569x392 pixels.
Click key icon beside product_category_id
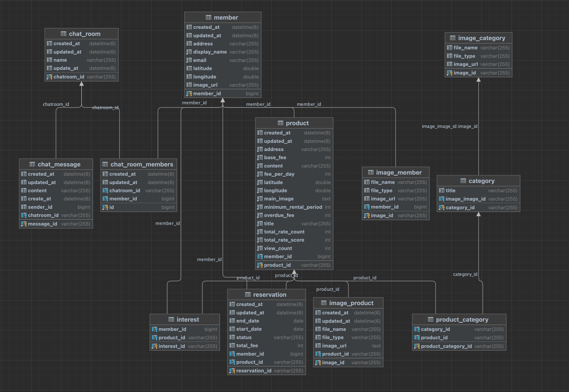pyautogui.click(x=417, y=346)
